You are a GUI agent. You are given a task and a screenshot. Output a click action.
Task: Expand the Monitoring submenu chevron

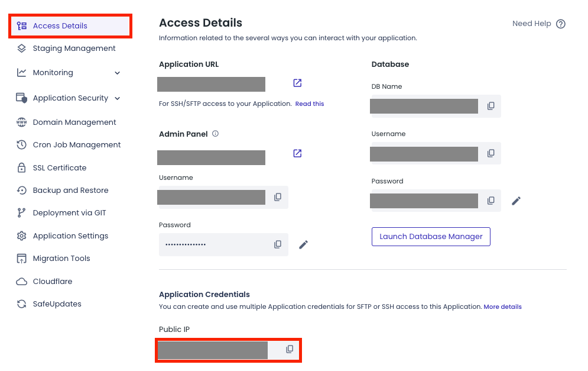(x=118, y=73)
